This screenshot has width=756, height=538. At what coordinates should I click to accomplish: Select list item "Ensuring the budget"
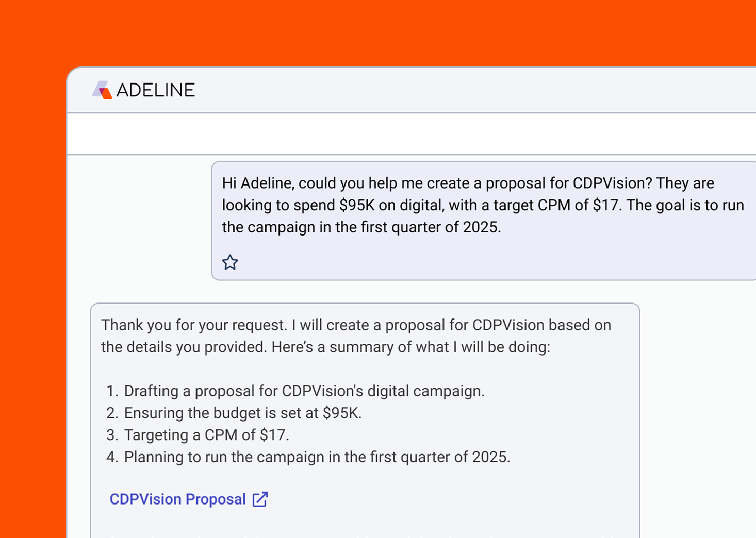(242, 413)
